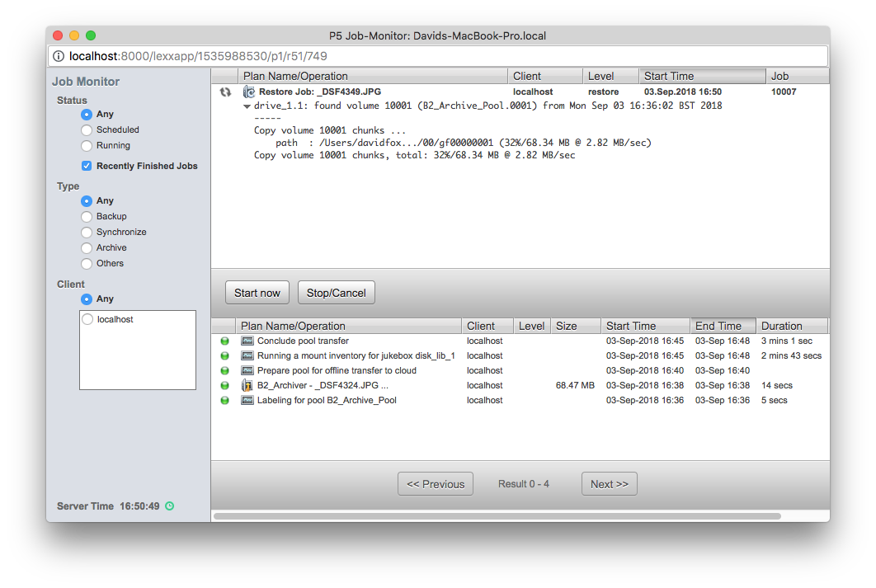This screenshot has width=876, height=588.
Task: Click the Result 0 - 4 pagination label
Action: pyautogui.click(x=524, y=484)
